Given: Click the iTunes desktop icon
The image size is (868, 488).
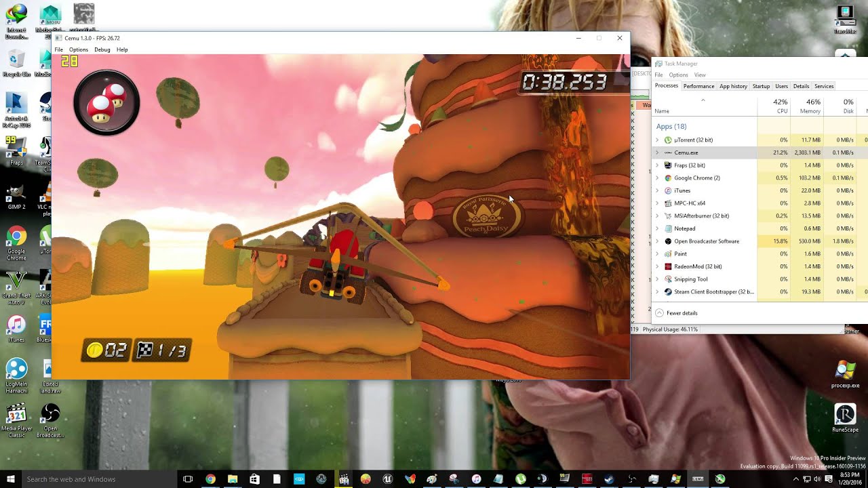Looking at the screenshot, I should point(16,329).
